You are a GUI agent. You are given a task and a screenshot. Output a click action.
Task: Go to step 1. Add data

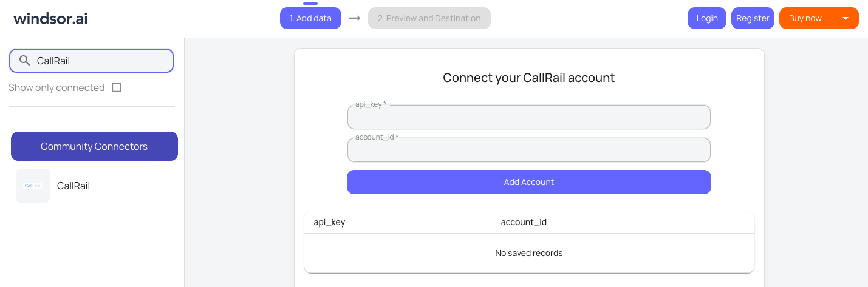[x=310, y=18]
